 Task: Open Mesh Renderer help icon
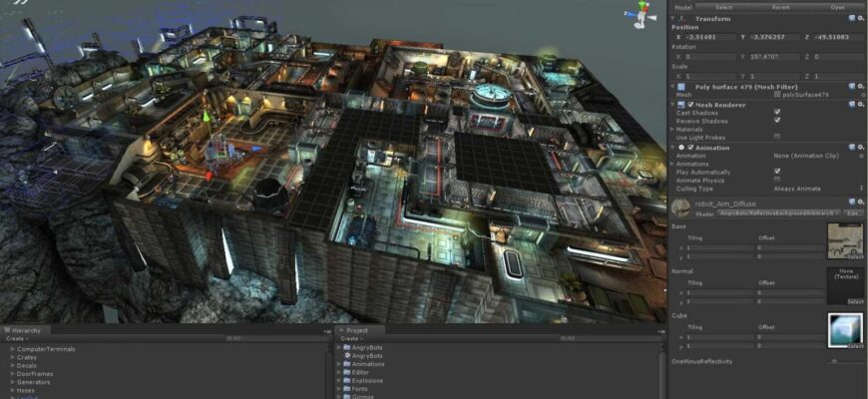click(x=852, y=104)
